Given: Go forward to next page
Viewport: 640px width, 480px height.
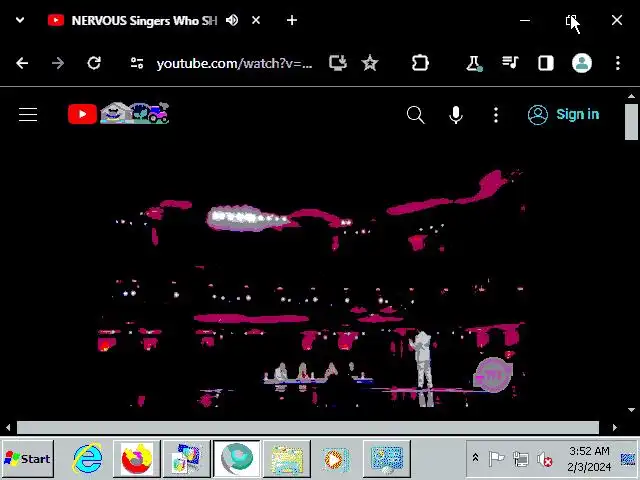Looking at the screenshot, I should [x=58, y=63].
